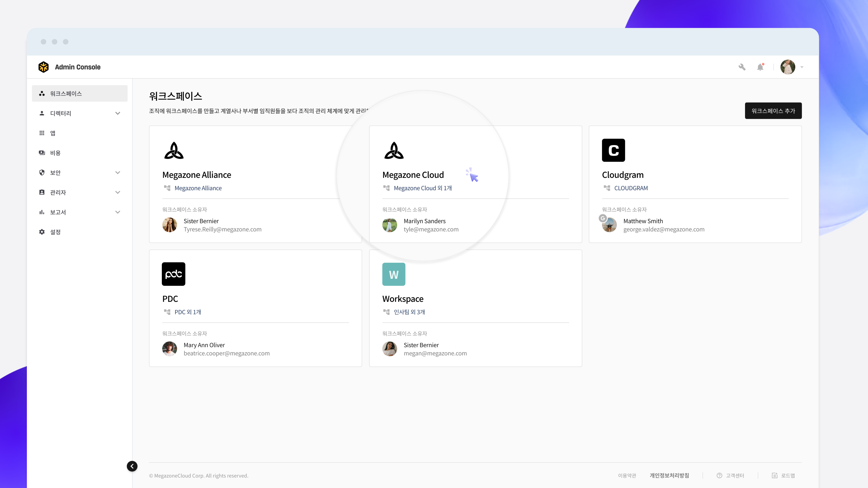Open 로드맵 footer link
Image resolution: width=868 pixels, height=488 pixels.
pos(783,476)
